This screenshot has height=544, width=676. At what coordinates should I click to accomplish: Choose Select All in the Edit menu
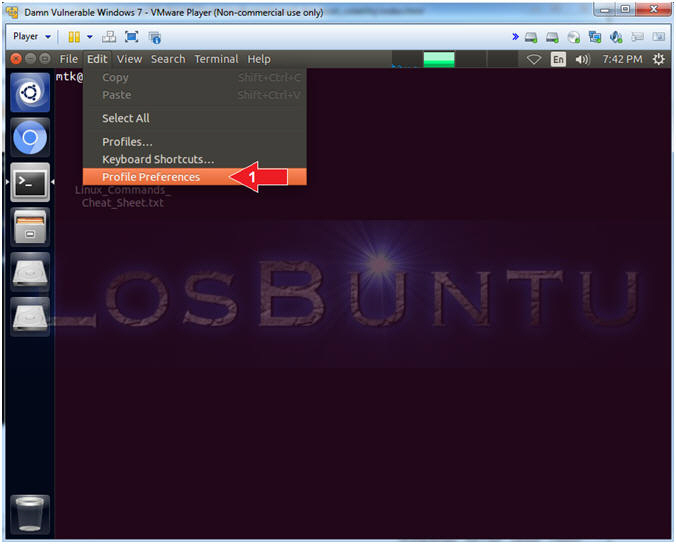[x=194, y=118]
